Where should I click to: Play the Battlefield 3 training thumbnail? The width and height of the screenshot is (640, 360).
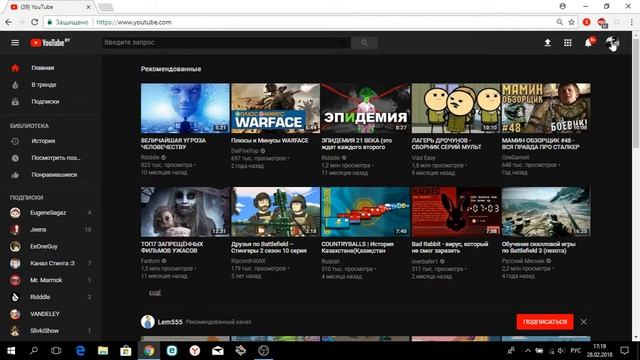546,212
